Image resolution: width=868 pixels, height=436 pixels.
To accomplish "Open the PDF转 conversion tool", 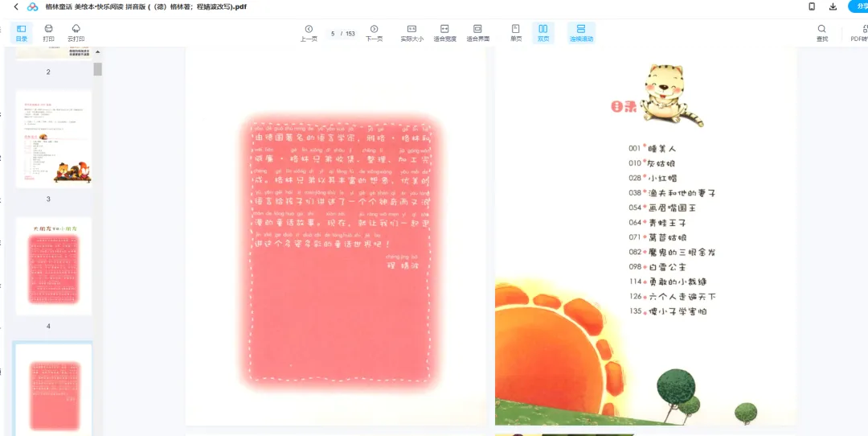I will [859, 33].
